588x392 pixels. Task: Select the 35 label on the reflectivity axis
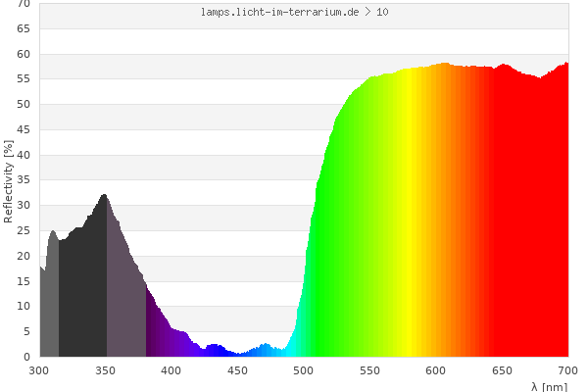click(x=23, y=180)
